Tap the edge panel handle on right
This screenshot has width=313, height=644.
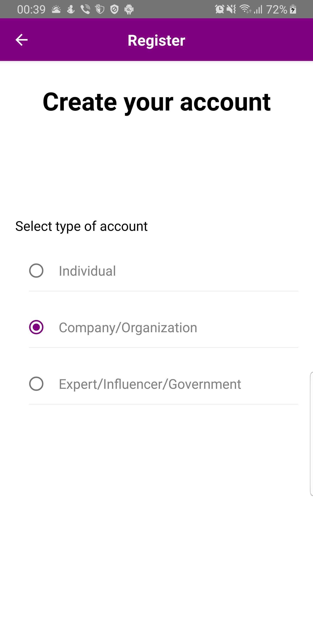[x=311, y=434]
